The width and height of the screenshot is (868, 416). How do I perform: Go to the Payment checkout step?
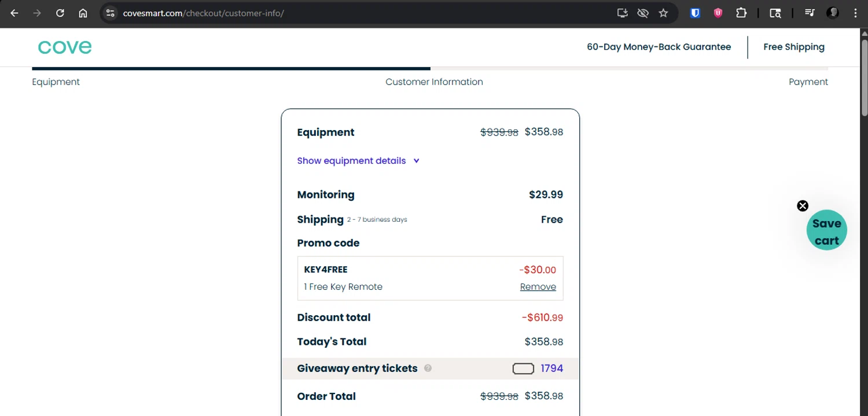tap(808, 82)
